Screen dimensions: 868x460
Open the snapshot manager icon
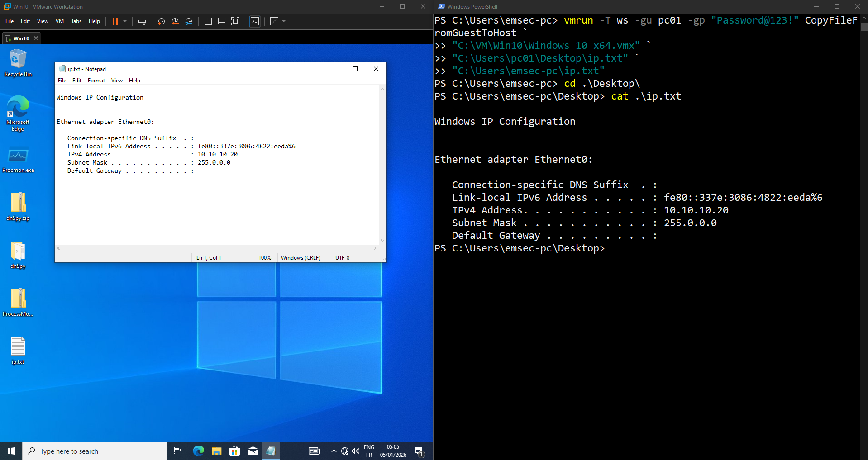189,21
